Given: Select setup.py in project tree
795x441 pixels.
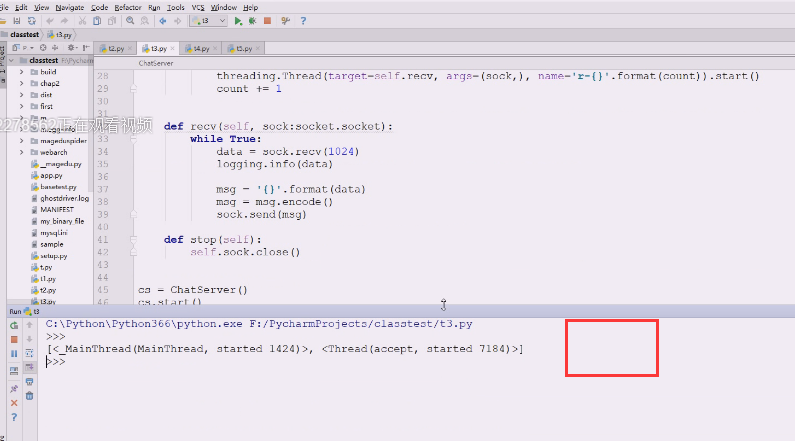Looking at the screenshot, I should click(53, 256).
